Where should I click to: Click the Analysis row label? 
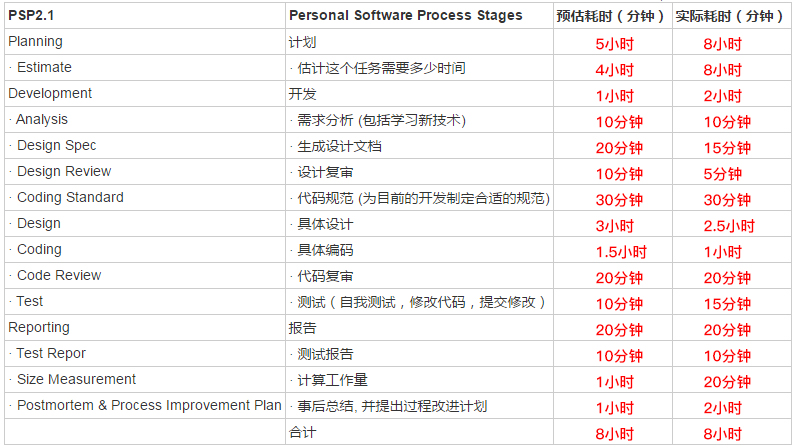(42, 120)
